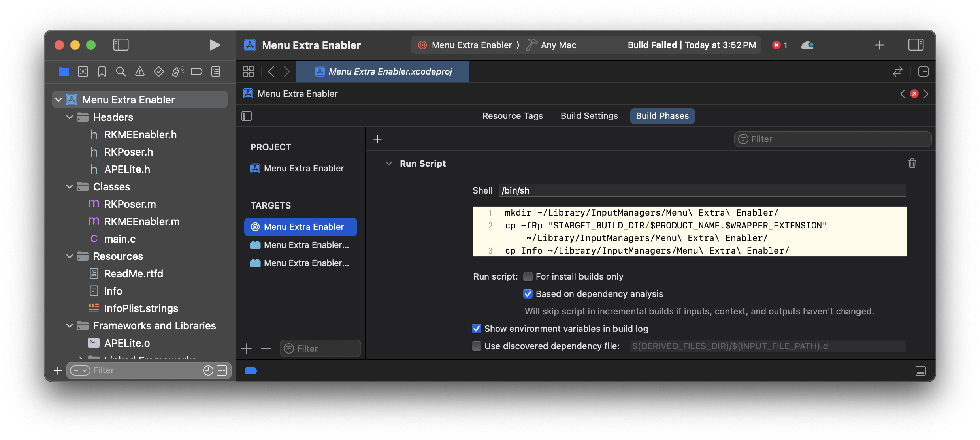Add a new build phase
The width and height of the screenshot is (980, 440).
[378, 139]
